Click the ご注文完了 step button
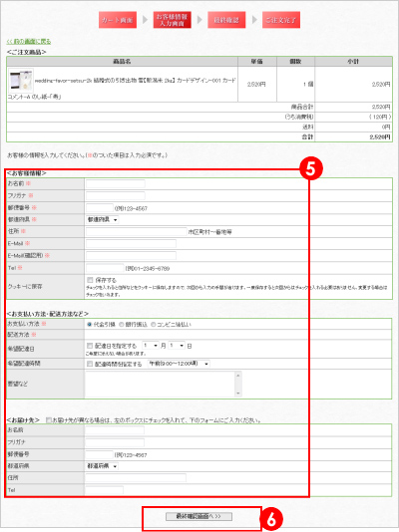399x532 pixels. [281, 20]
